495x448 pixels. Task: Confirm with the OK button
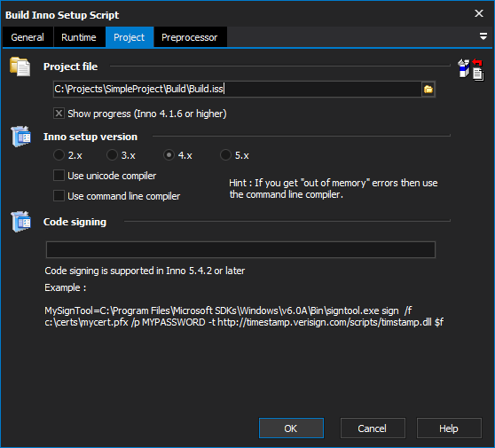[291, 428]
